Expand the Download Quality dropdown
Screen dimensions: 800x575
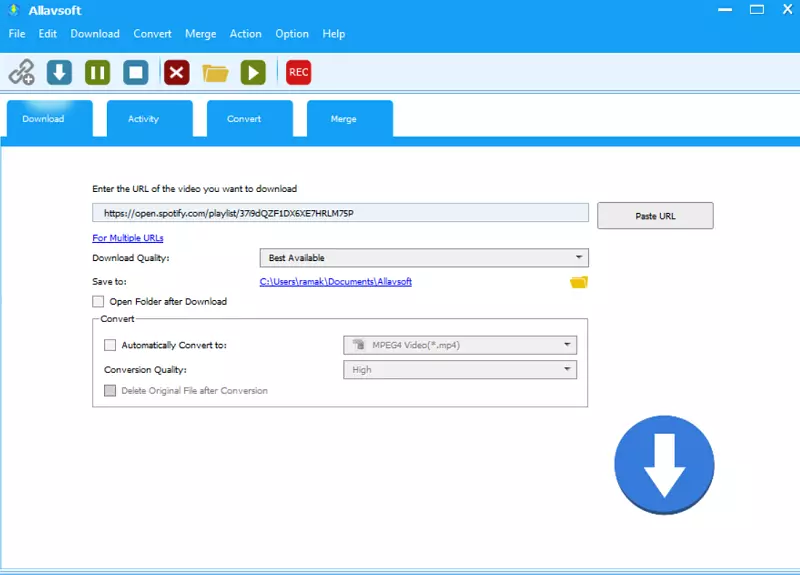pyautogui.click(x=424, y=258)
